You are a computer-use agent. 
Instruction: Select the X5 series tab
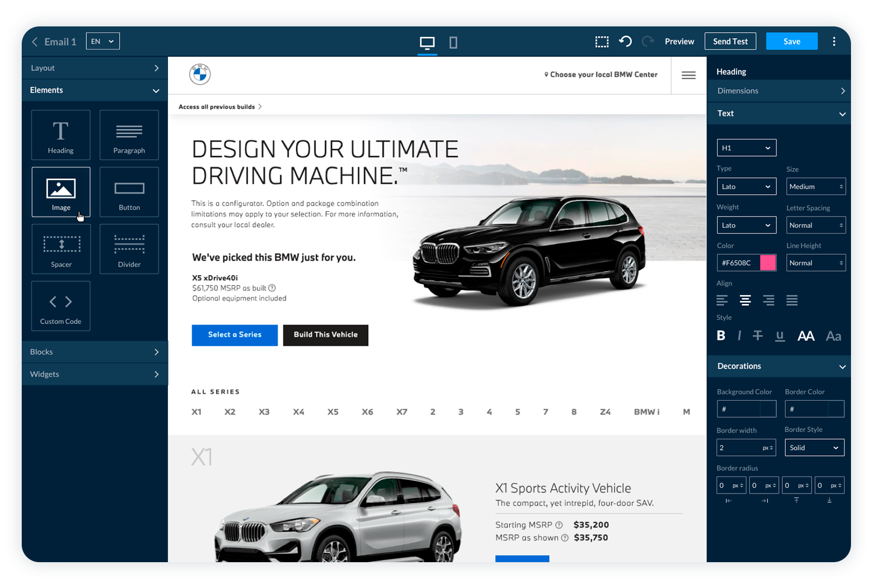333,412
